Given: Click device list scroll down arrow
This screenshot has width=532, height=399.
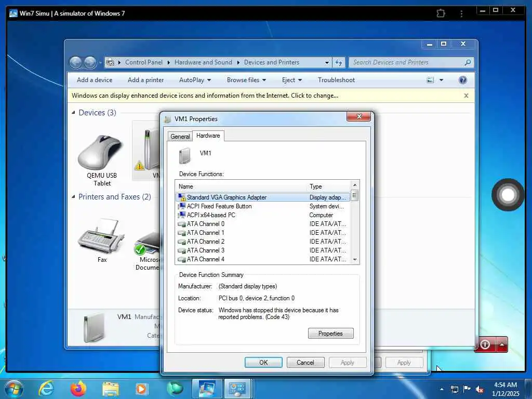Looking at the screenshot, I should 354,260.
